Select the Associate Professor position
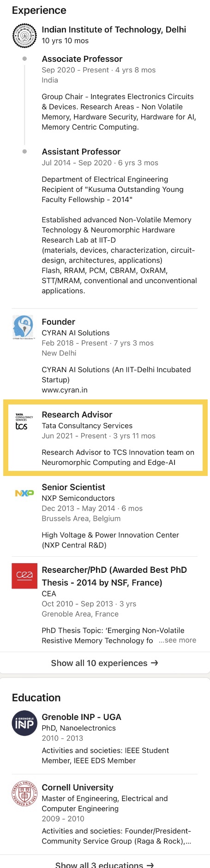The image size is (210, 868). tap(82, 59)
